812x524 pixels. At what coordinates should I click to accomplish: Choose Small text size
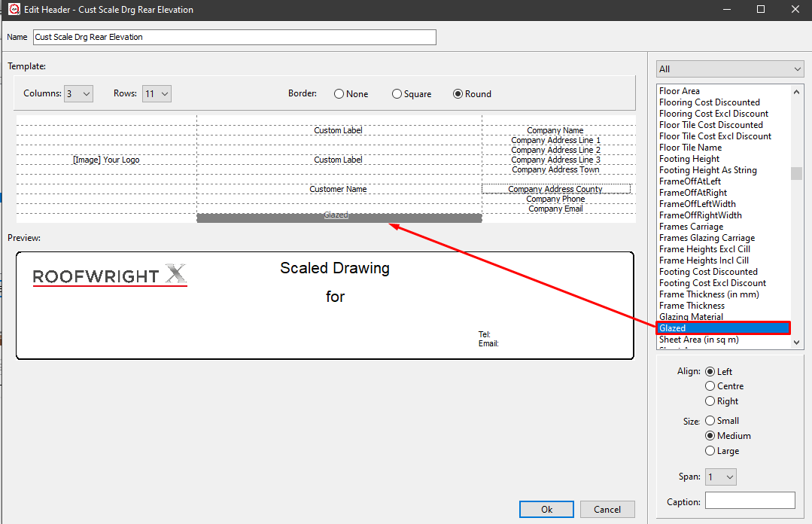pos(722,421)
